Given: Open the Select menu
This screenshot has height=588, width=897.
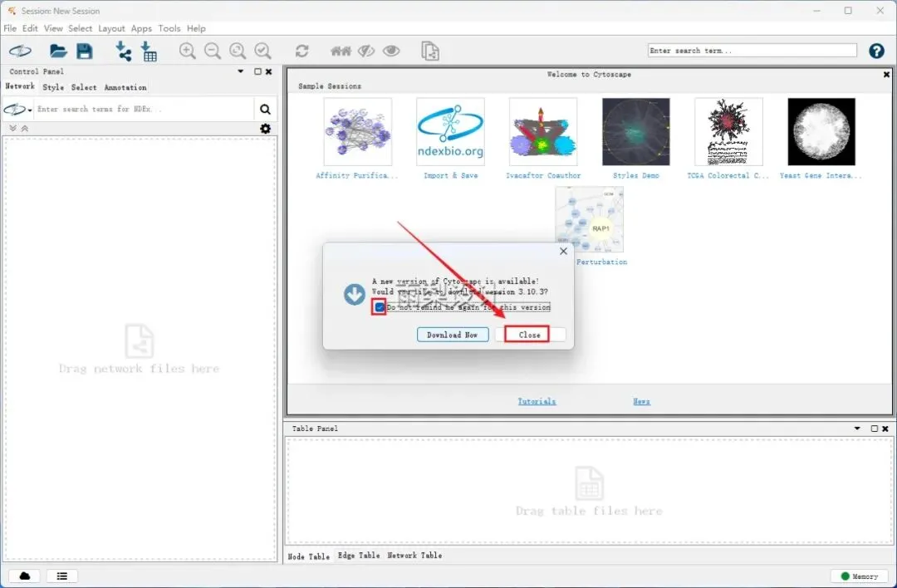Looking at the screenshot, I should point(80,28).
